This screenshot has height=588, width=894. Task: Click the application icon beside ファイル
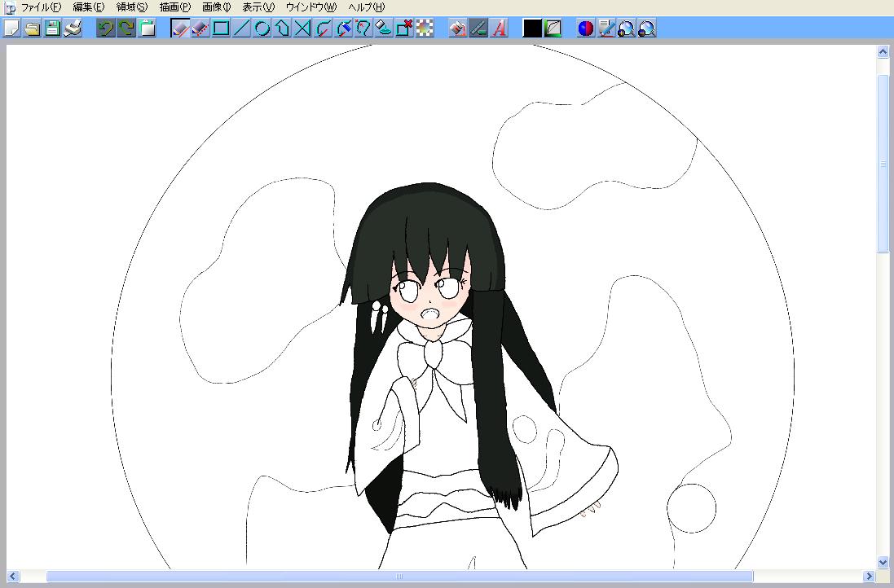pos(10,7)
